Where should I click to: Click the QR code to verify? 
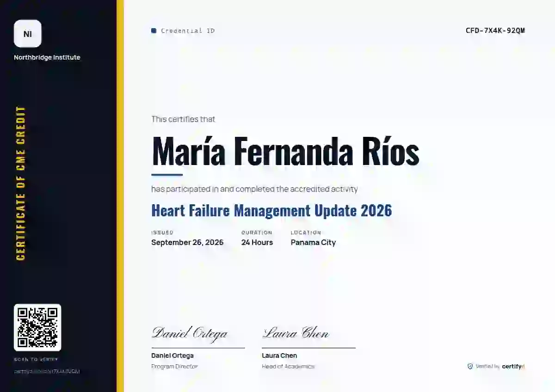37,327
